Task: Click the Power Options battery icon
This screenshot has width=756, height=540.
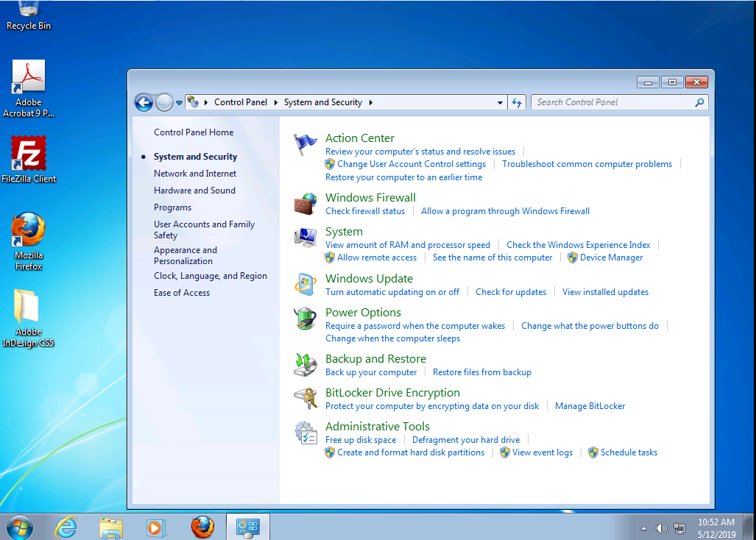Action: click(305, 319)
